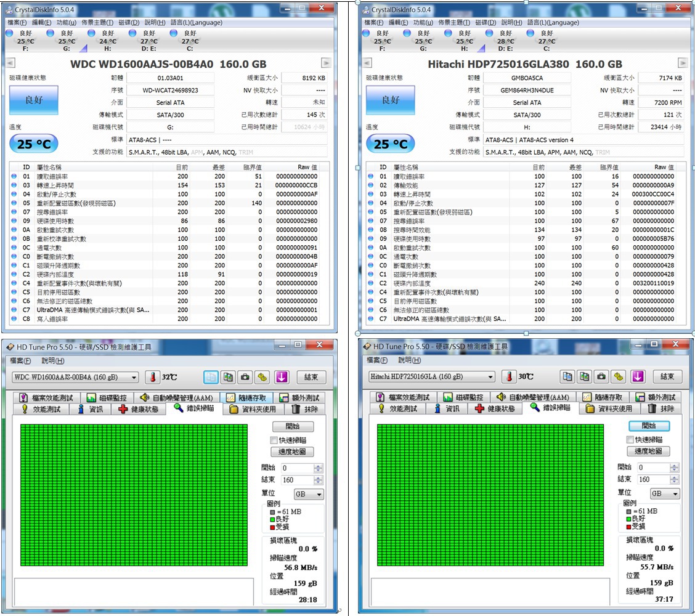Screen dimensions: 695x616
Task: Switch to 隨機存取 tab in WDC HD Tune
Action: coord(247,397)
